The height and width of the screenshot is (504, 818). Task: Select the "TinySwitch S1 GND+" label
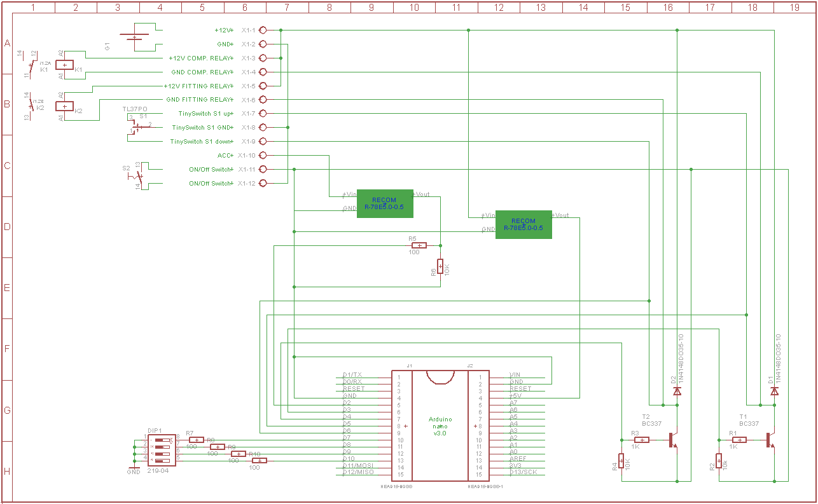pyautogui.click(x=203, y=128)
